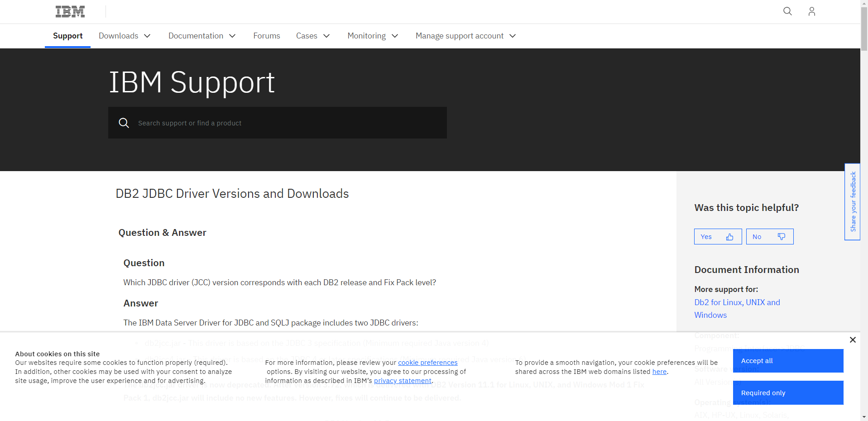Click 'Document Information' heading
The width and height of the screenshot is (868, 421).
[x=747, y=270]
